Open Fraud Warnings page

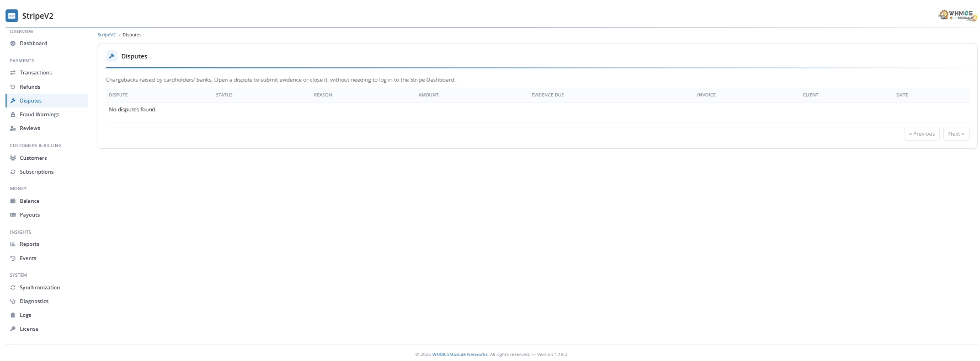(47, 115)
